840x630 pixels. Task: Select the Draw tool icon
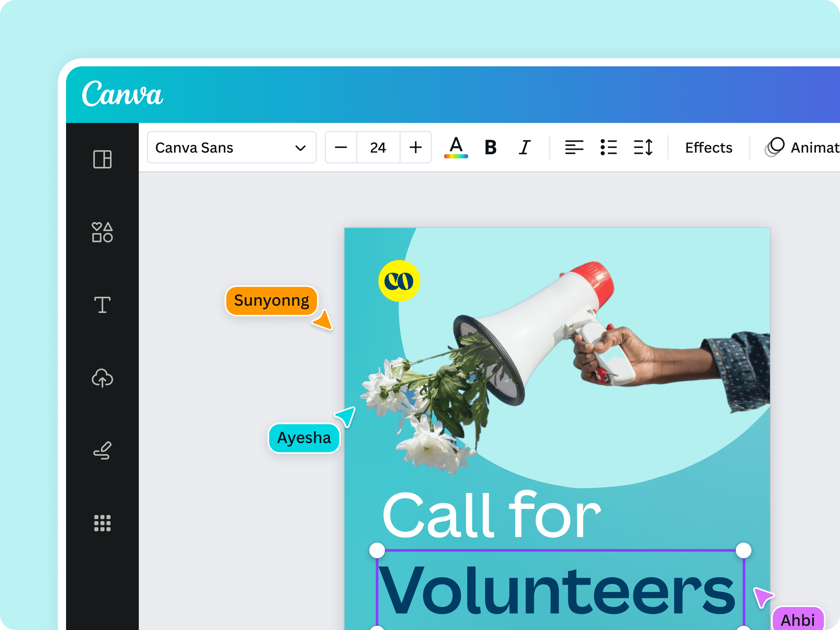102,451
